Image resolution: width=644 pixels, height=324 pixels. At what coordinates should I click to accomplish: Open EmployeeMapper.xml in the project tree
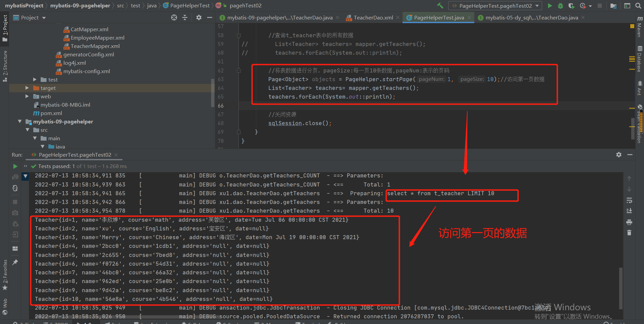(x=97, y=38)
